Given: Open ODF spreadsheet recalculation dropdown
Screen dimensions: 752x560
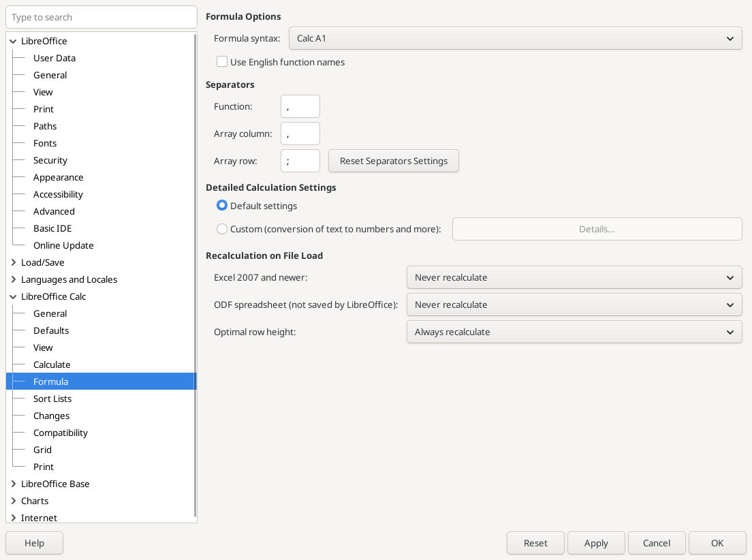Looking at the screenshot, I should click(x=574, y=305).
